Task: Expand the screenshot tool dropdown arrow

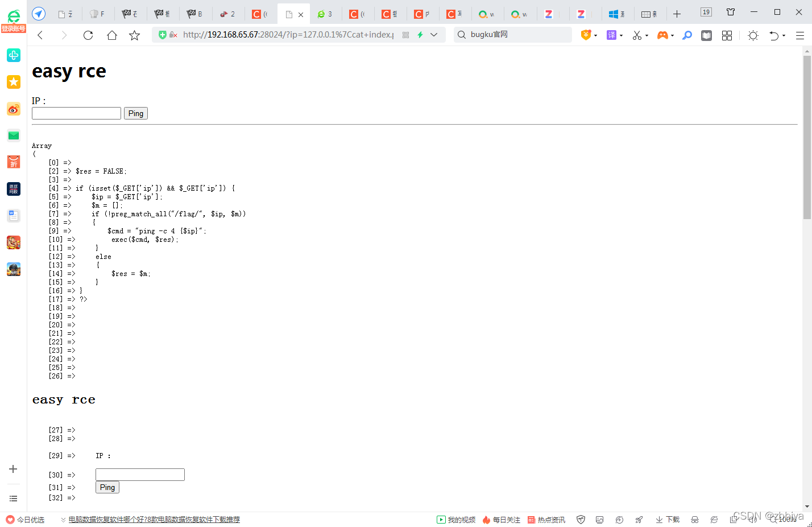Action: pos(647,36)
